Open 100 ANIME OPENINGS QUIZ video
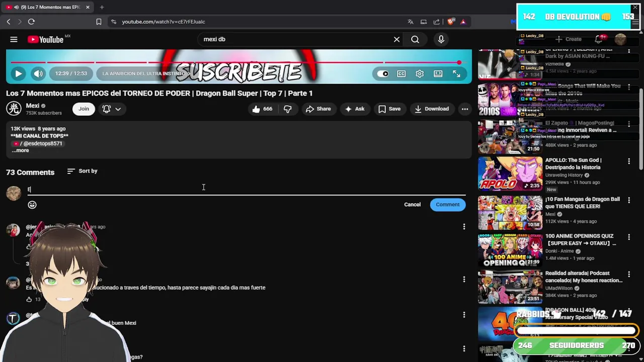 [x=510, y=250]
